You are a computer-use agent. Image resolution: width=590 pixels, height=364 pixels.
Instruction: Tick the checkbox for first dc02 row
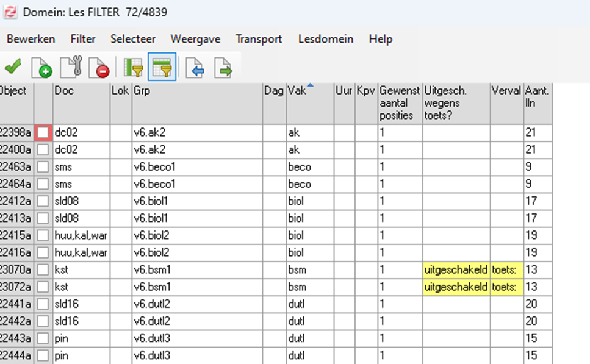point(43,132)
